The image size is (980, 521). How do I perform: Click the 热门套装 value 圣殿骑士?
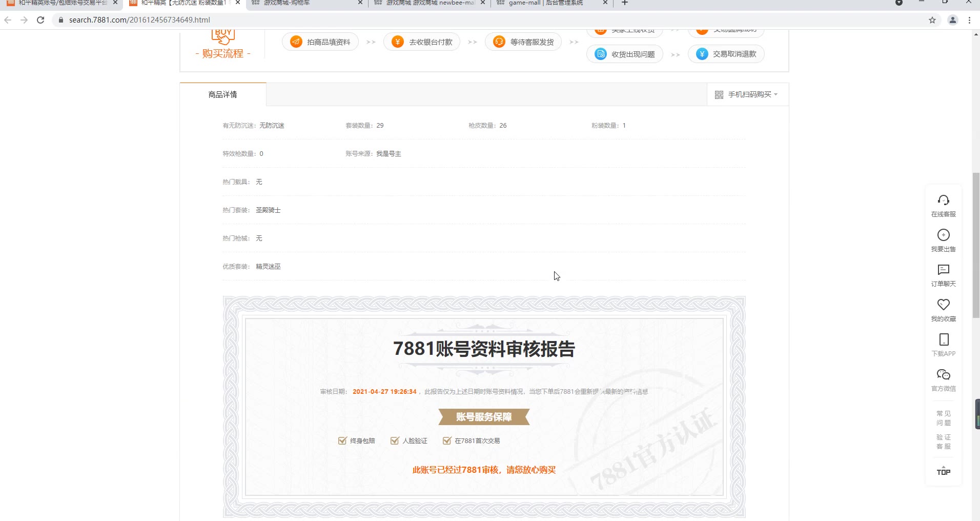268,210
